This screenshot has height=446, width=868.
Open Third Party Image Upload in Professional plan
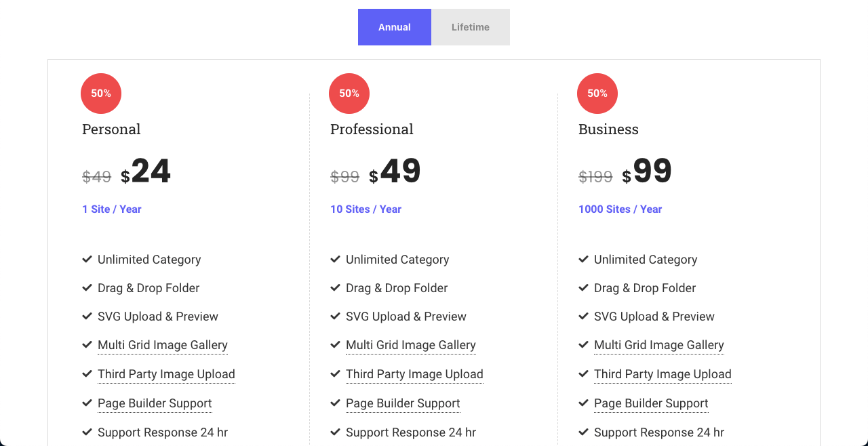point(414,374)
